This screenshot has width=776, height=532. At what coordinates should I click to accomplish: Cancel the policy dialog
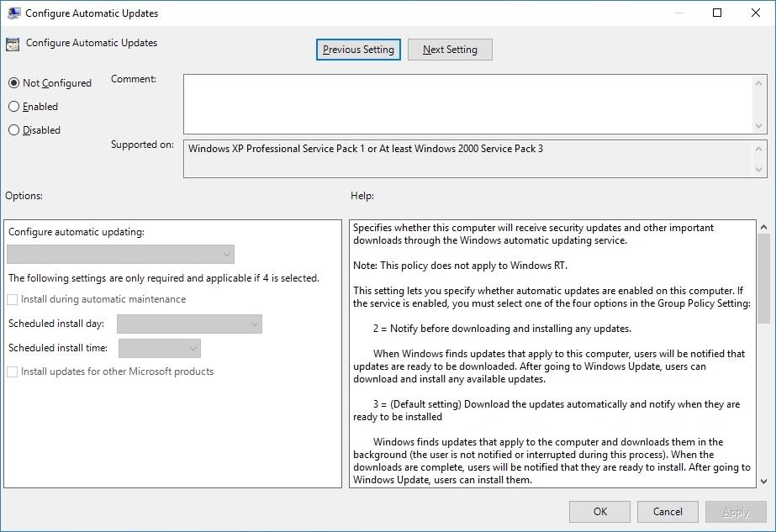(x=668, y=511)
